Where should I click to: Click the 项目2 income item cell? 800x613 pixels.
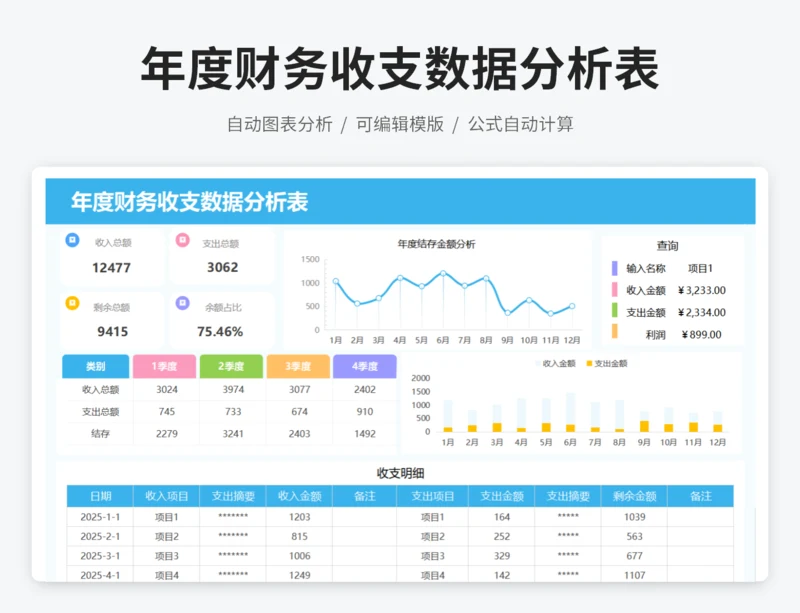click(x=167, y=536)
